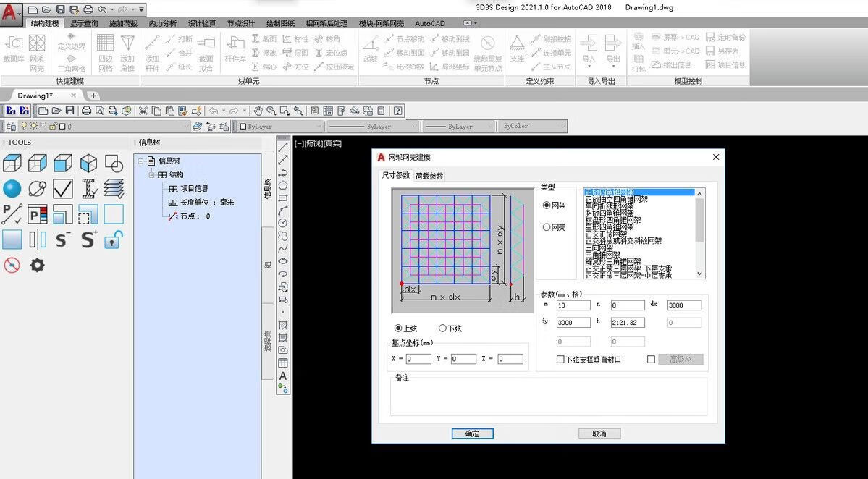Screen dimensions: 868x479
Task: Open the 内力分析 ribbon tab
Action: coord(162,23)
